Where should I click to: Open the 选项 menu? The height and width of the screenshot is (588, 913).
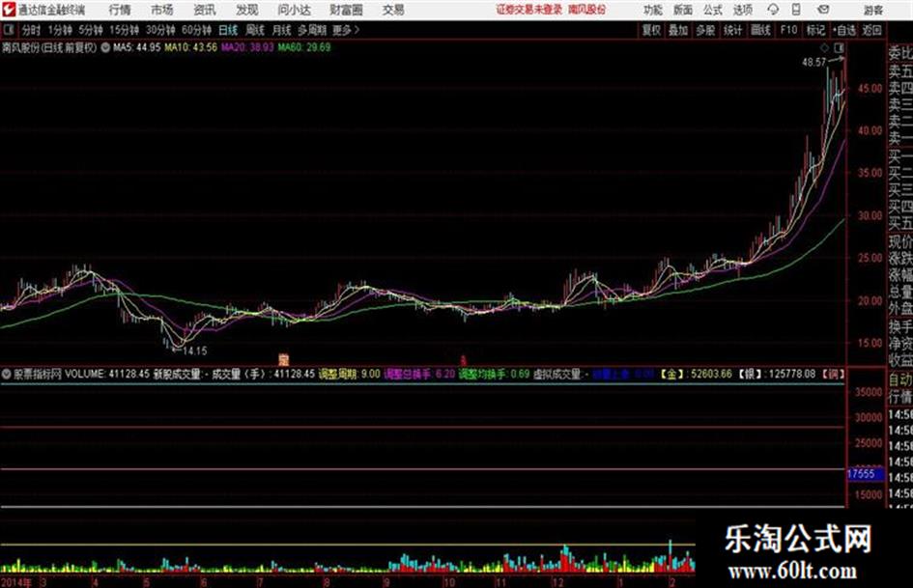click(742, 10)
